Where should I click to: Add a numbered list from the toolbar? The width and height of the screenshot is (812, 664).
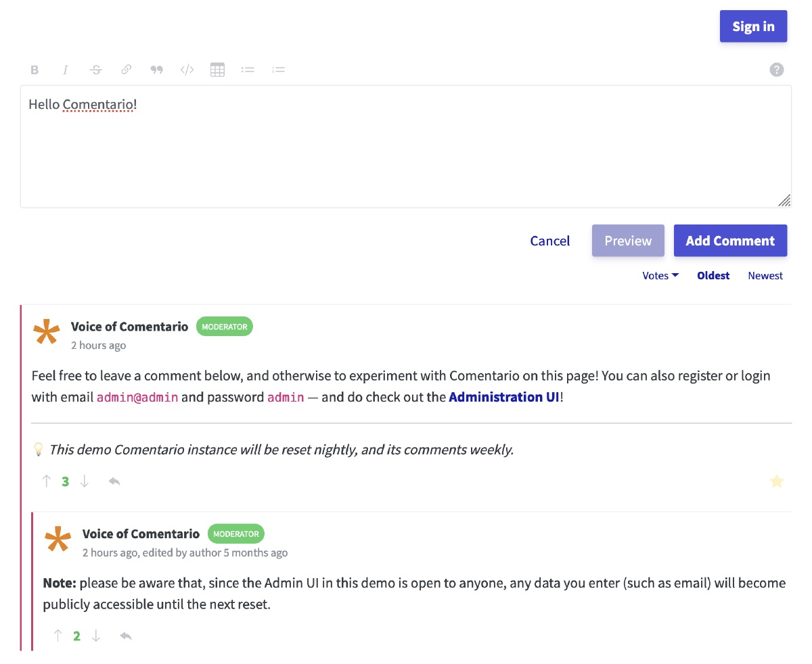tap(278, 70)
